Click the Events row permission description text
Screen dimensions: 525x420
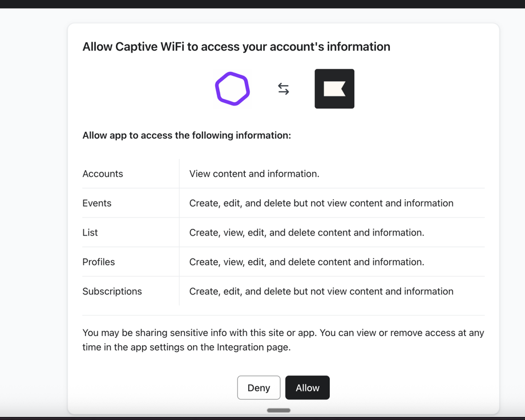(x=321, y=203)
